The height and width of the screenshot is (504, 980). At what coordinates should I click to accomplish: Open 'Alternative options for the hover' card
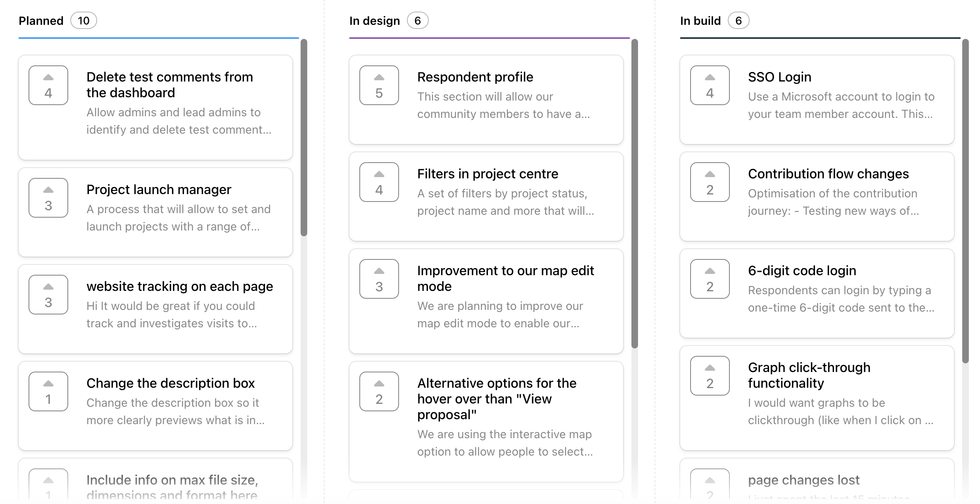click(497, 398)
